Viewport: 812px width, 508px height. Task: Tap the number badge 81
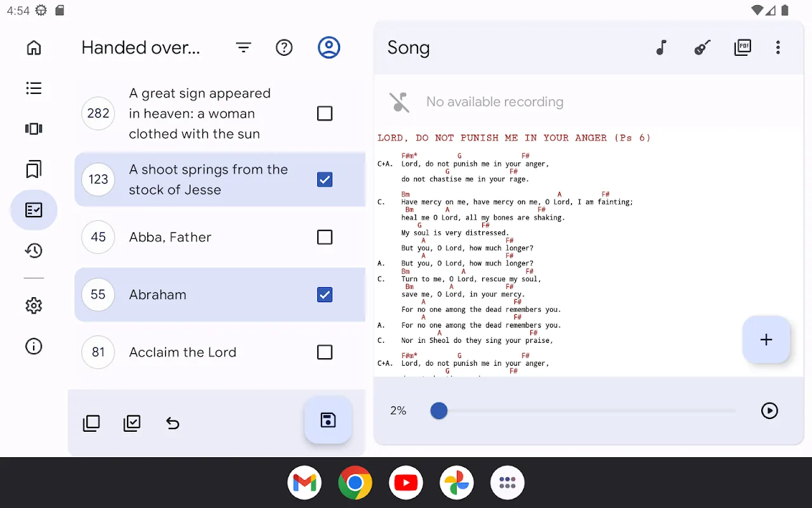(98, 352)
